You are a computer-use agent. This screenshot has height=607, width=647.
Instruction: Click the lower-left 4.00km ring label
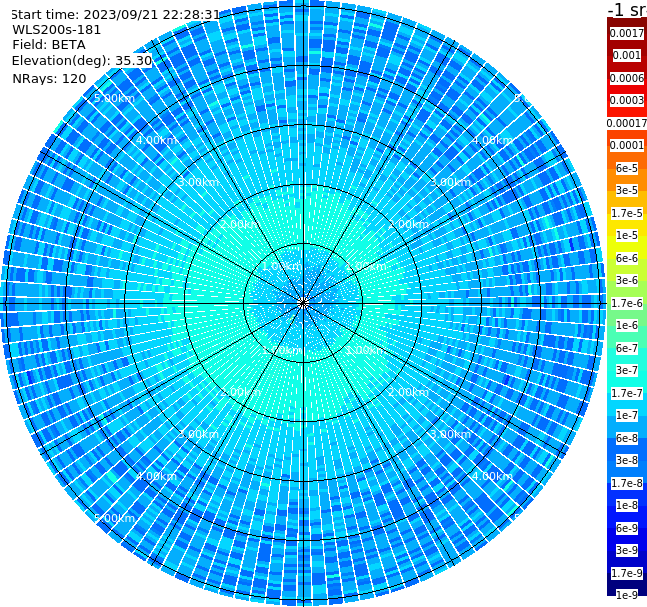[x=156, y=476]
